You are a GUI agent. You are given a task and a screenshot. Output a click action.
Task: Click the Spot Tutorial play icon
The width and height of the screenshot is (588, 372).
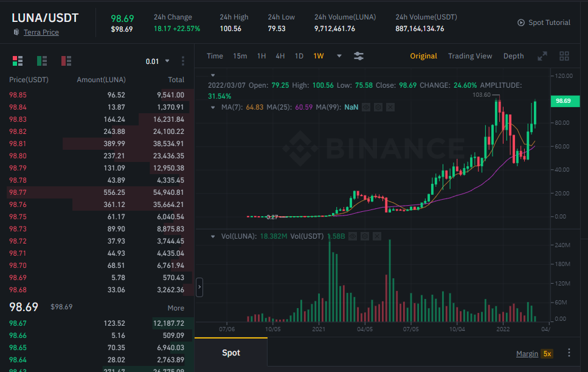521,23
